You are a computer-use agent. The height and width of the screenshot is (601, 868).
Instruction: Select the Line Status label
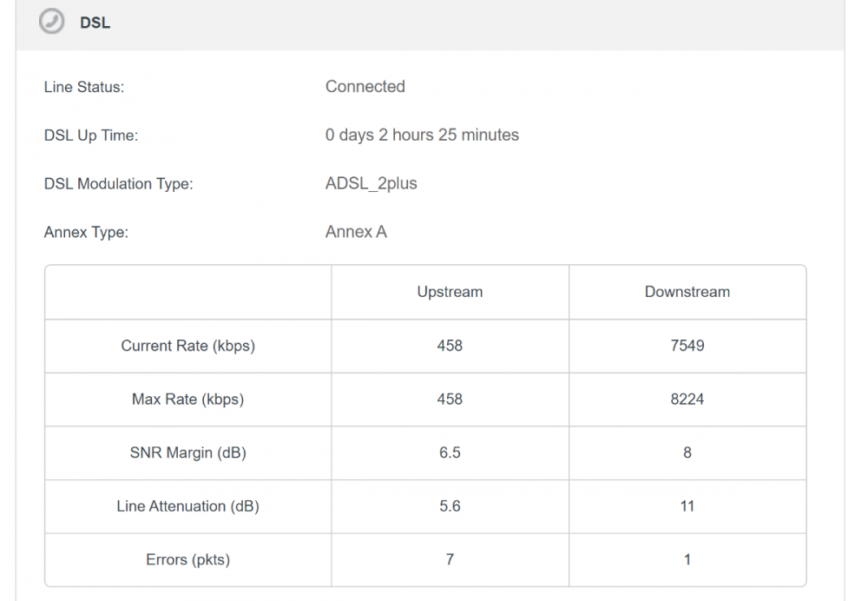point(84,87)
